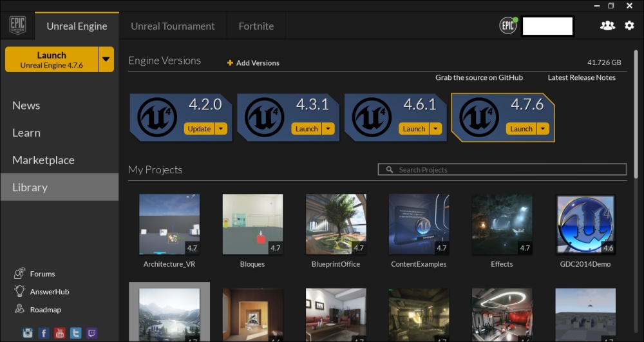Click Launch on engine version 4.3.1
Viewport: 644px width, 342px height.
(x=307, y=129)
